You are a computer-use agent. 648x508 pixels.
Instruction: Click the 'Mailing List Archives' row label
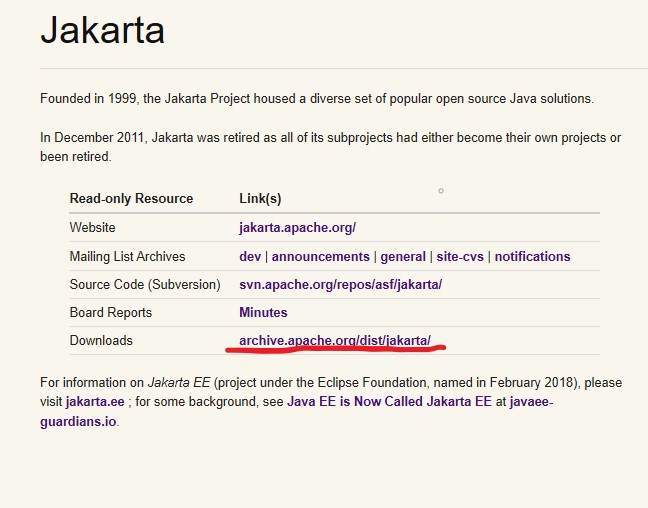coord(127,256)
